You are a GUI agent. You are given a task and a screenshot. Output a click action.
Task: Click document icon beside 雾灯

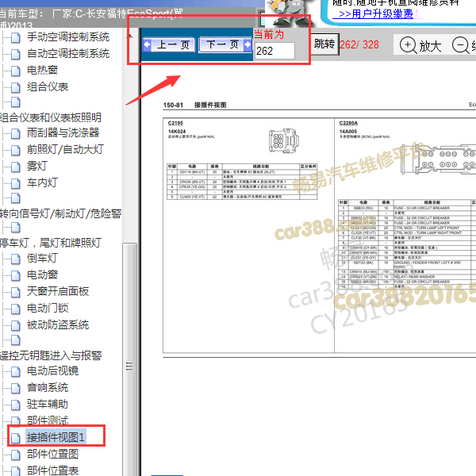(16, 167)
